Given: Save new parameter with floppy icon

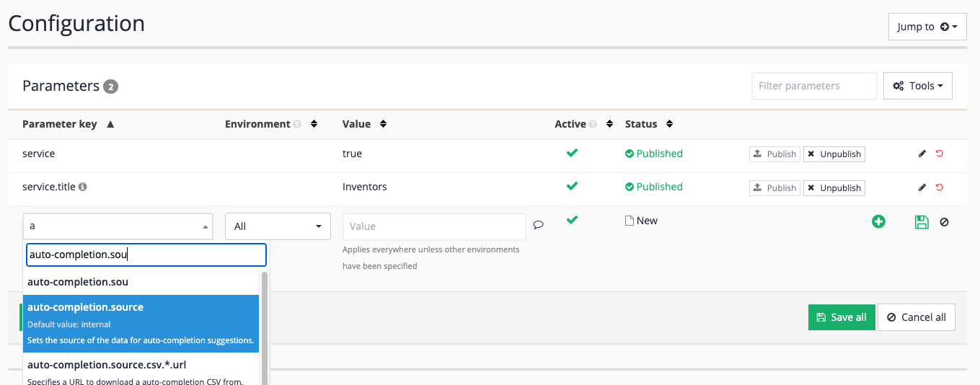Looking at the screenshot, I should pos(922,222).
